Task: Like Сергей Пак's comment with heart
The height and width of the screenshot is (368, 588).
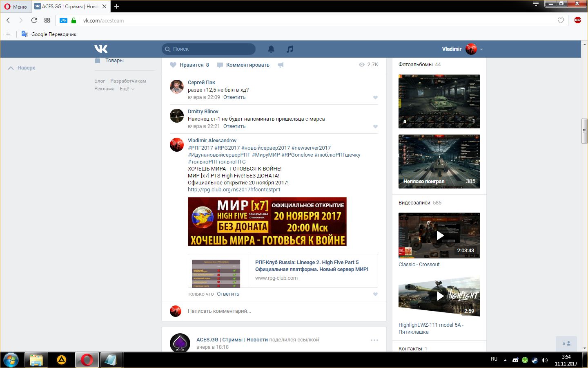Action: click(x=375, y=97)
